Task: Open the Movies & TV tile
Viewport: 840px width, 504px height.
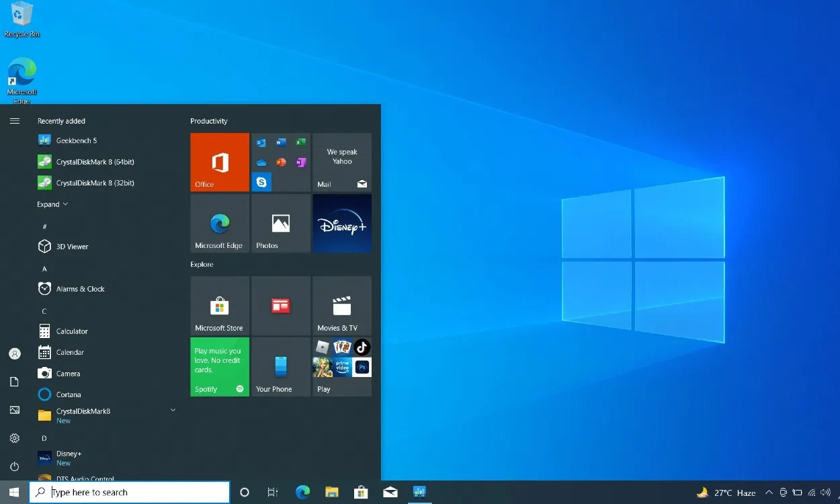Action: [342, 306]
